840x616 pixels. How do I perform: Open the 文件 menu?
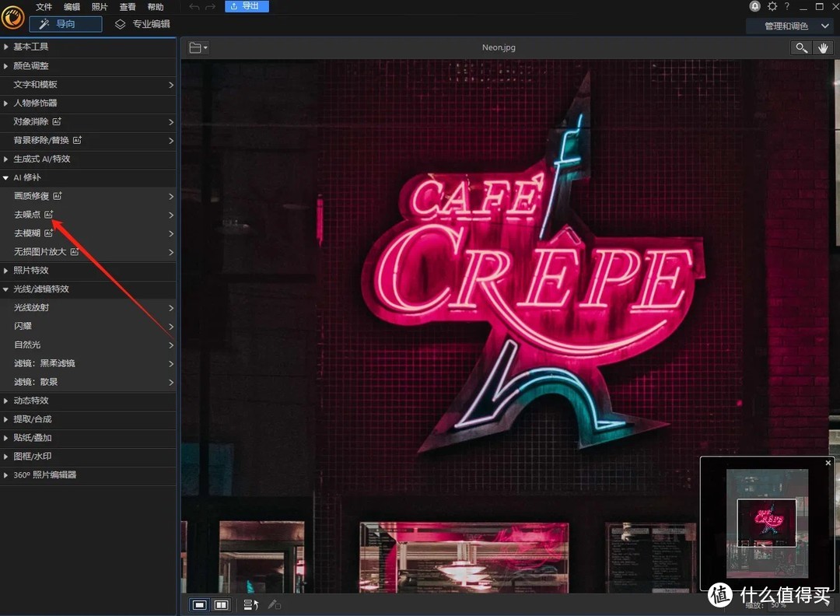[x=44, y=7]
